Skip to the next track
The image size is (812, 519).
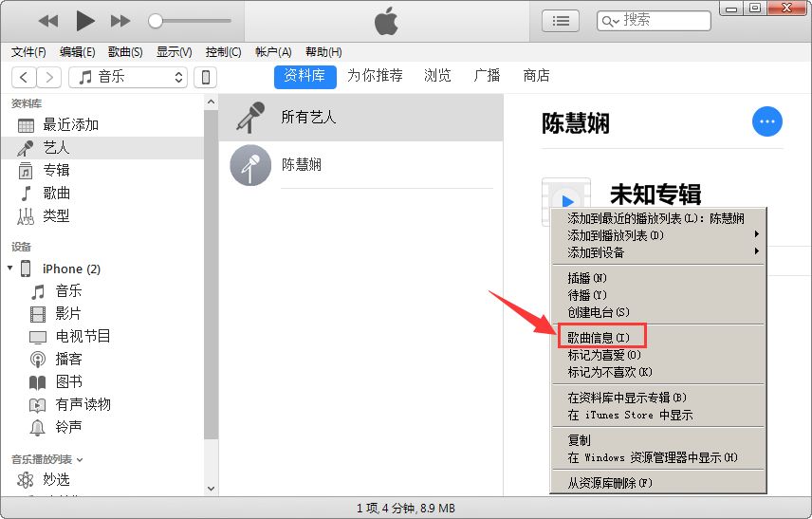120,20
